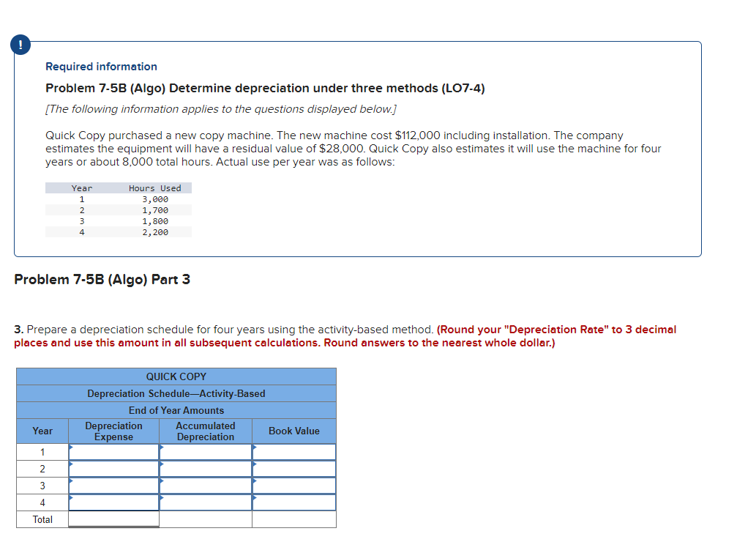Click the blue corner marker in Year 2 Accumulated Depreciation
The width and height of the screenshot is (756, 542).
click(161, 464)
